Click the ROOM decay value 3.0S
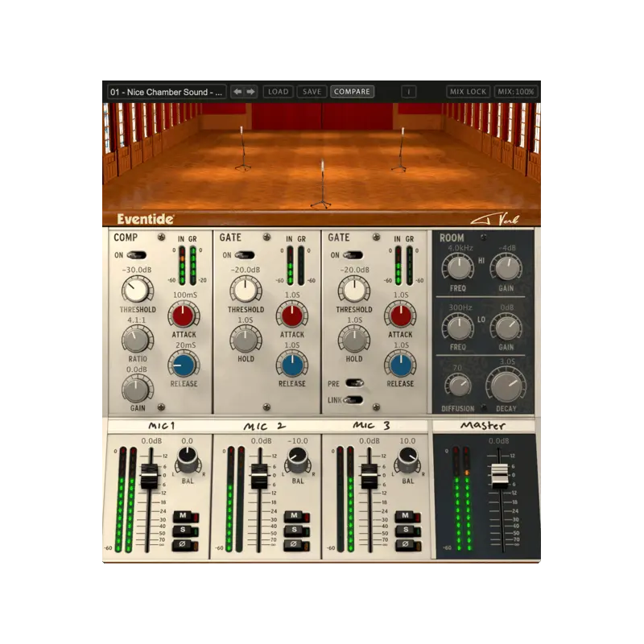This screenshot has height=644, width=644. tap(507, 361)
